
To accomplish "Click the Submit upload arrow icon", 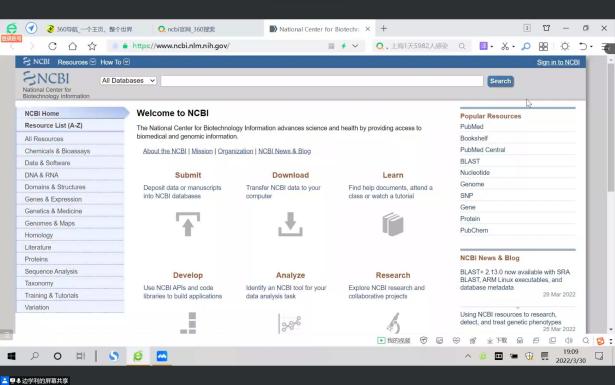I will 188,224.
